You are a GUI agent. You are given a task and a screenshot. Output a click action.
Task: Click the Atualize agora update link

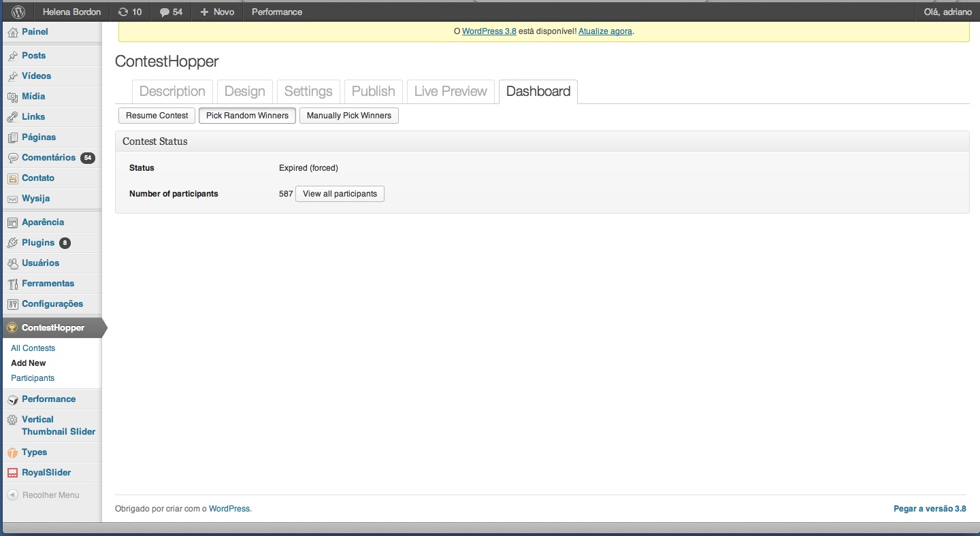click(x=605, y=31)
